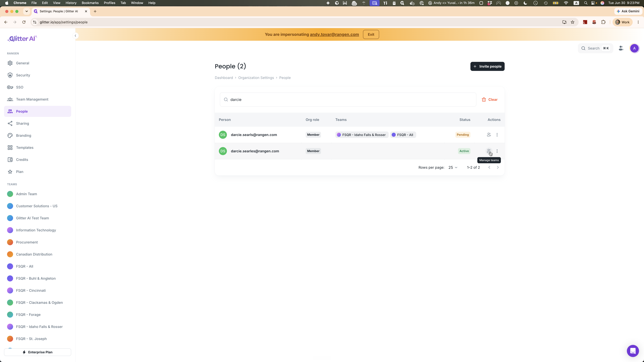
Task: Open Chrome extensions puzzle icon
Action: [603, 22]
